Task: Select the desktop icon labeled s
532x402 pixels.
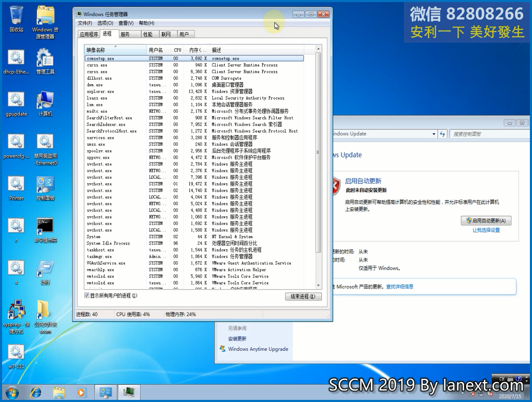Action: tap(16, 273)
